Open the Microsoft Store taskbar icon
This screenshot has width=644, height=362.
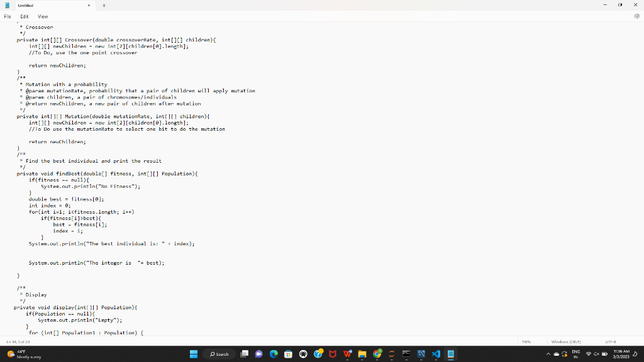click(x=287, y=354)
